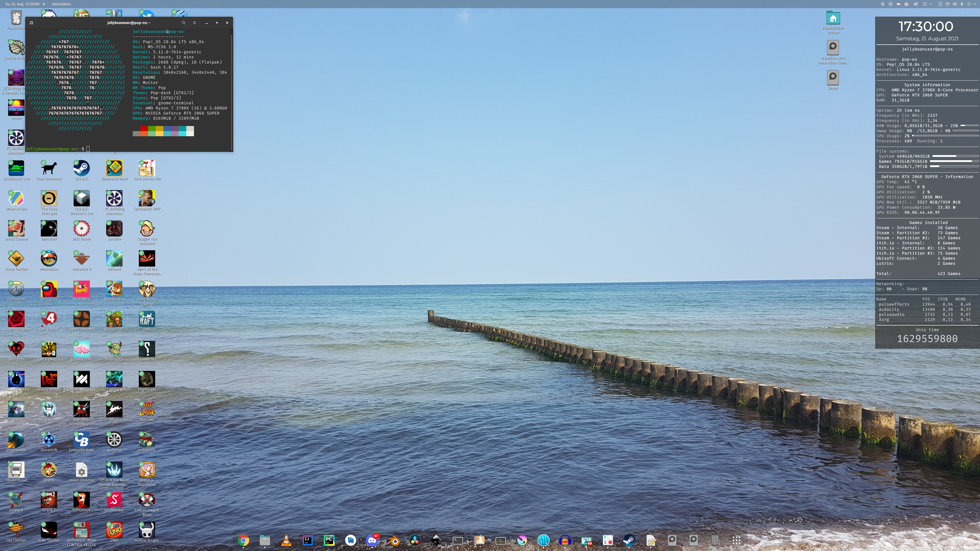Open DaVinci Resolve from the dock
The image size is (980, 551).
[x=415, y=540]
